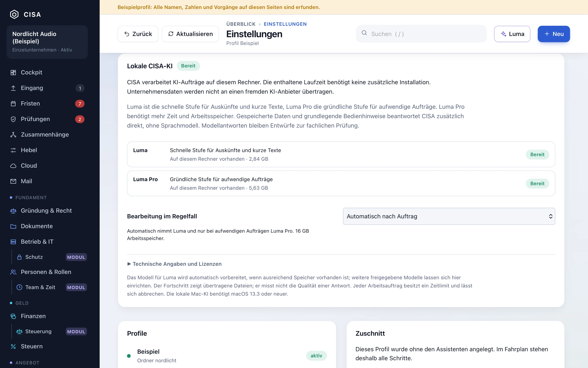Open Mail via its envelope icon
The image size is (588, 368).
click(13, 181)
